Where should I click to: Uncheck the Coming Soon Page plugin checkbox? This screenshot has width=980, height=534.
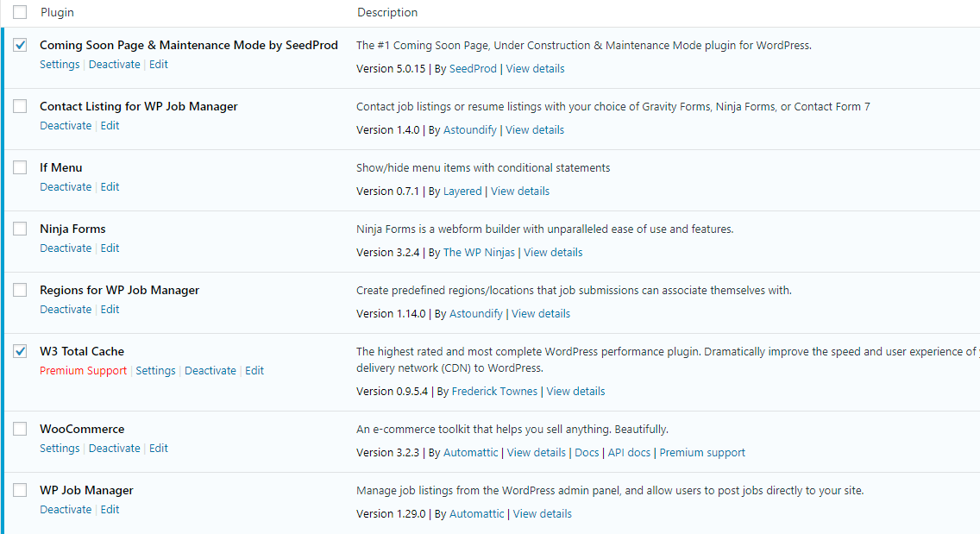(20, 45)
